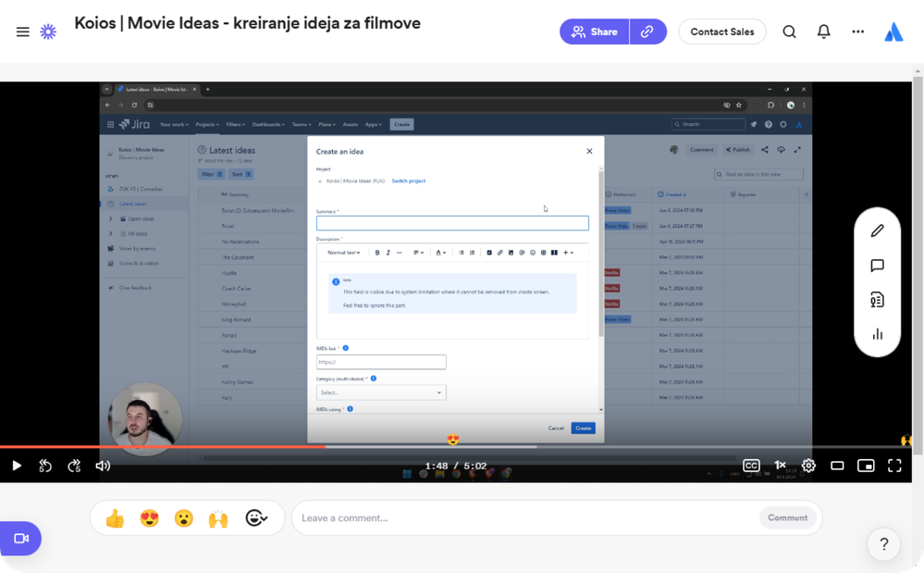Image resolution: width=924 pixels, height=573 pixels.
Task: Click the edit pencil icon in side panel
Action: [877, 231]
